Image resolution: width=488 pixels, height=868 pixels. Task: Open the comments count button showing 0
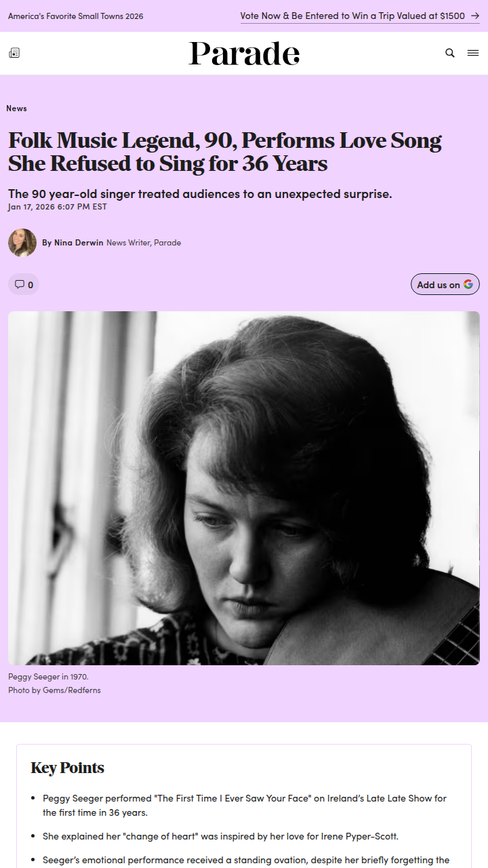(24, 284)
